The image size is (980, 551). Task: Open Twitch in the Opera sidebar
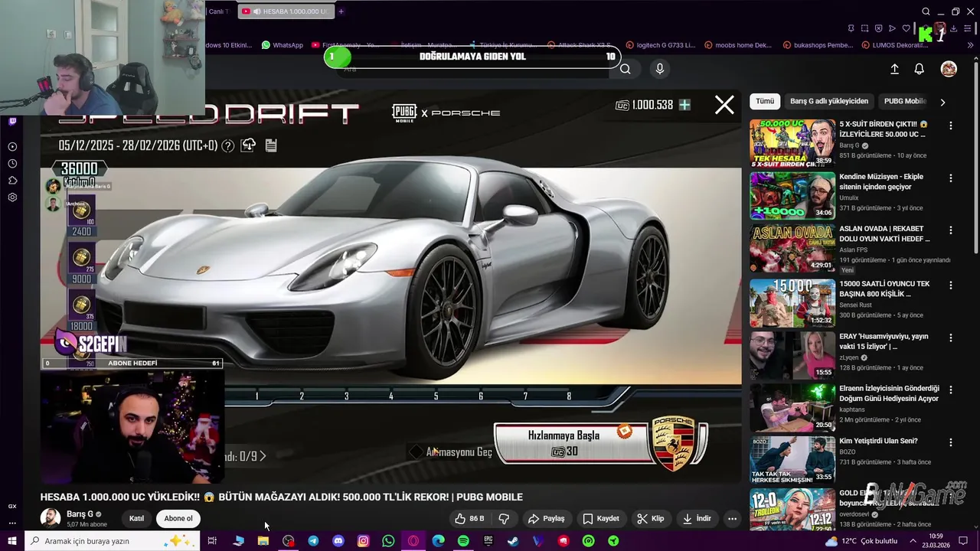(x=12, y=121)
